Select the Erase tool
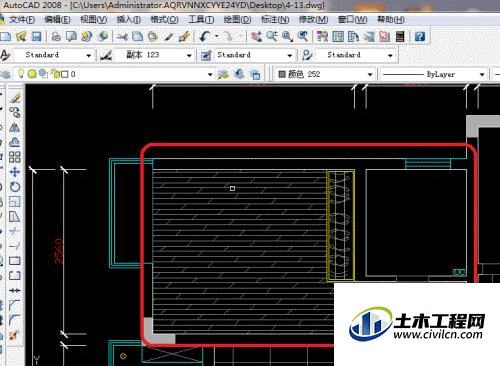 14,98
